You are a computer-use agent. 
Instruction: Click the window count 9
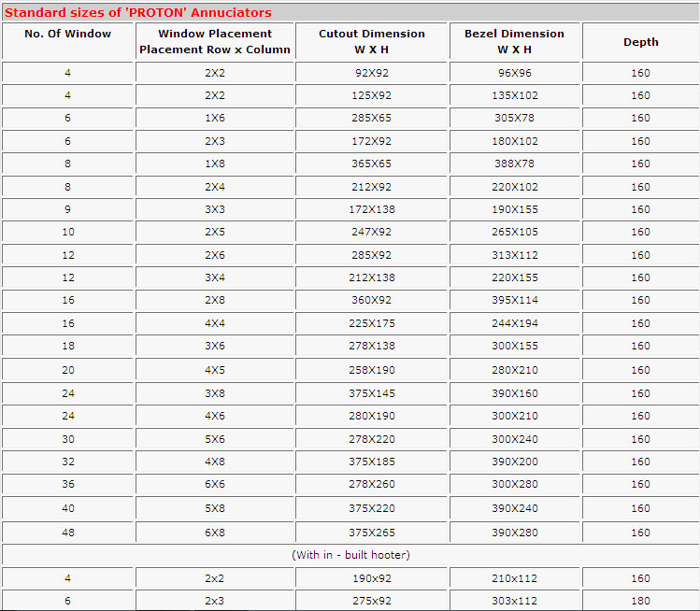point(68,209)
